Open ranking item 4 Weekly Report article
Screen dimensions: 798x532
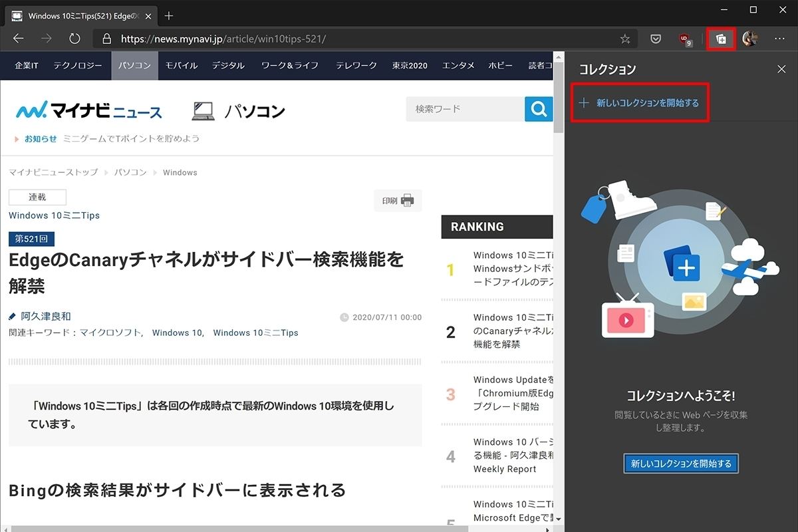(x=513, y=456)
